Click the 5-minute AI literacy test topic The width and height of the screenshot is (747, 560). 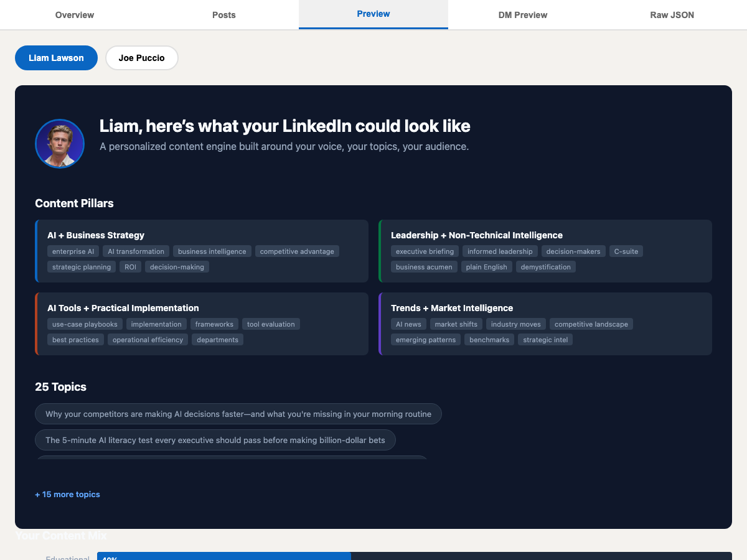click(x=215, y=439)
